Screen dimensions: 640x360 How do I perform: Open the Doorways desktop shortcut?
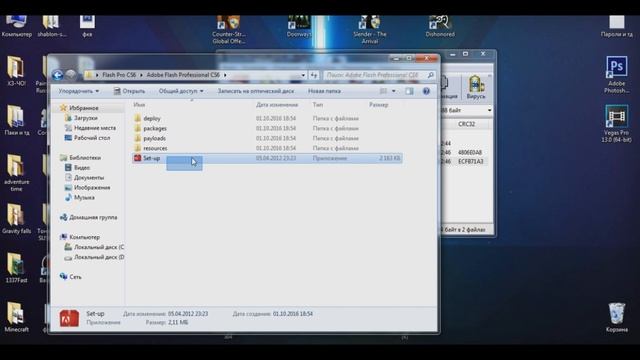(x=299, y=26)
